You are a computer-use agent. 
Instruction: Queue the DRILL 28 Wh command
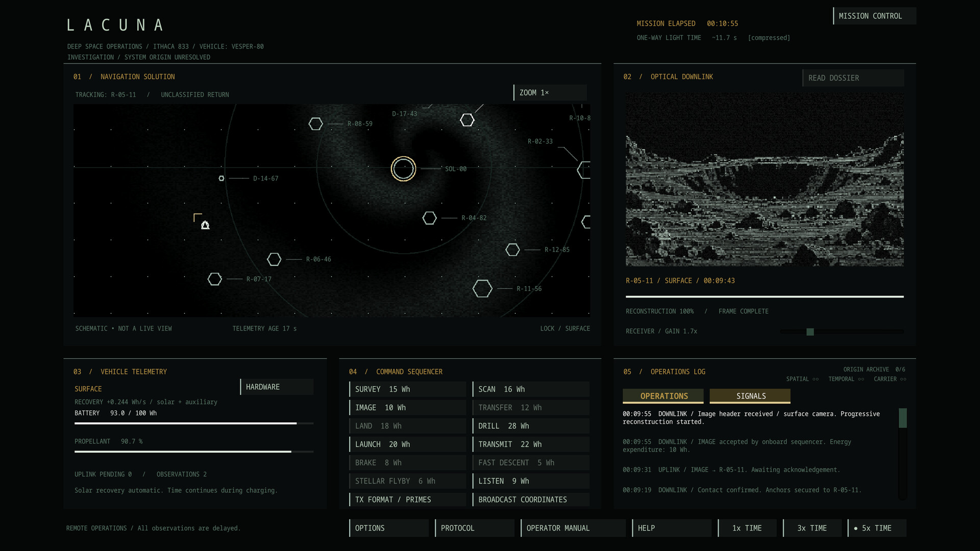[531, 426]
